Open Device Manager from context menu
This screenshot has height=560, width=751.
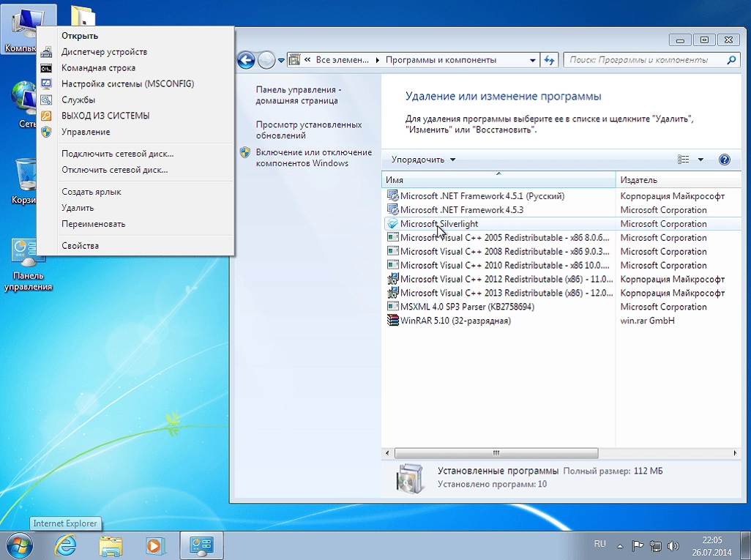click(135, 52)
